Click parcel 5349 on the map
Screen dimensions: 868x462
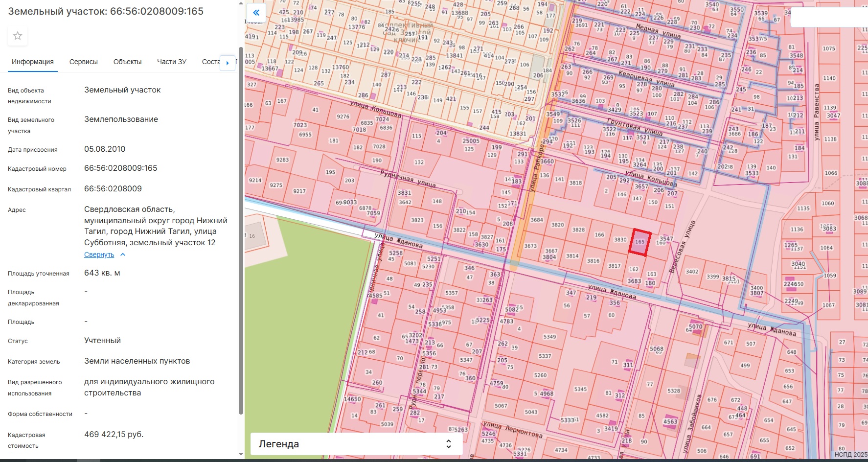click(x=549, y=337)
